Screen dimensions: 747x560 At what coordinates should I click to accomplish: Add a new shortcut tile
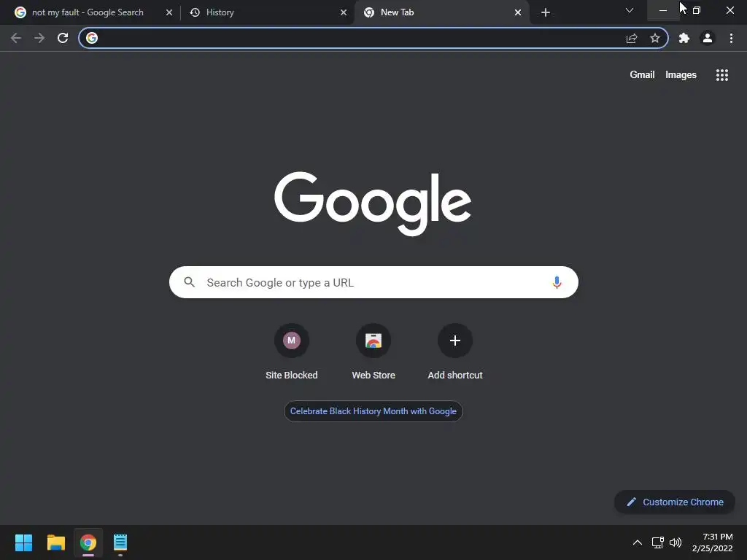tap(455, 352)
